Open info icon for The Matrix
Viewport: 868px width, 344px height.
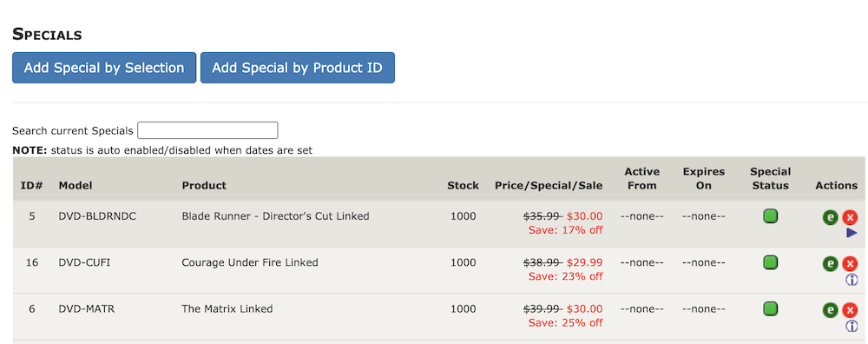coord(852,327)
